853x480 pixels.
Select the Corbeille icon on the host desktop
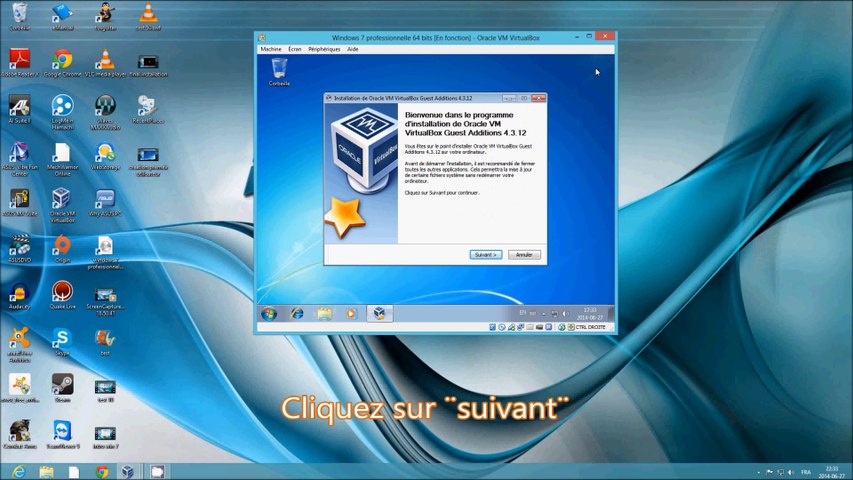coord(20,16)
